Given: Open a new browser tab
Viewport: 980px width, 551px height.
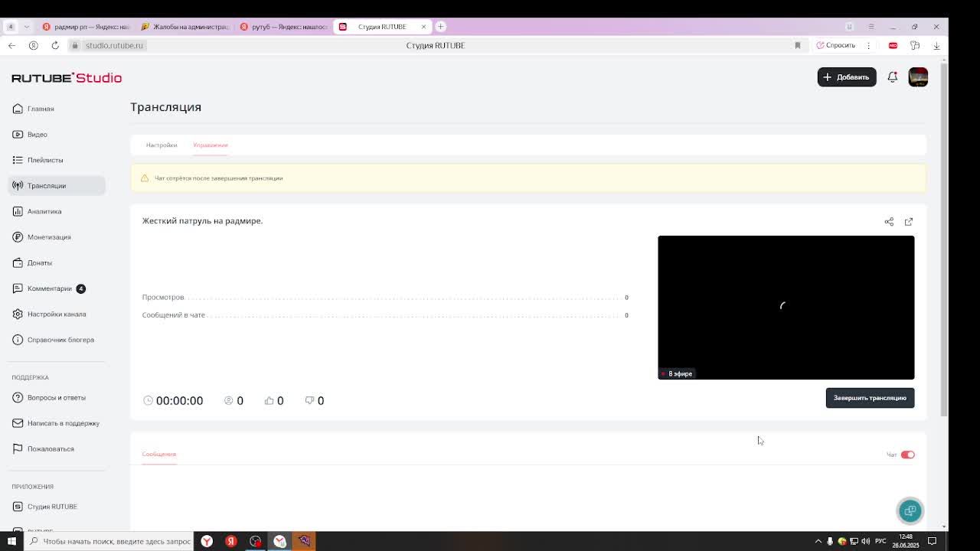Looking at the screenshot, I should tap(440, 27).
